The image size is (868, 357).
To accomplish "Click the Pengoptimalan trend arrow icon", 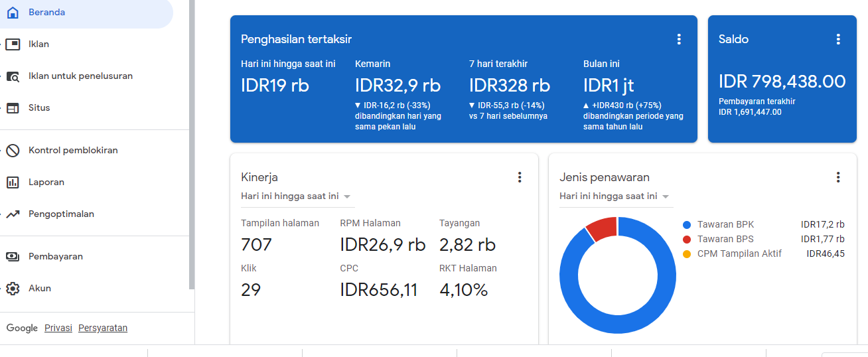I will (x=13, y=214).
